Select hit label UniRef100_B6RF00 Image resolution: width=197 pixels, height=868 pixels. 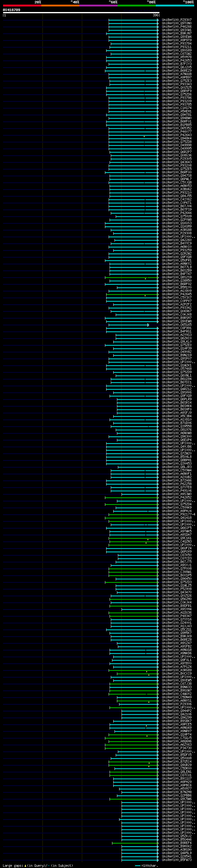pos(177,172)
